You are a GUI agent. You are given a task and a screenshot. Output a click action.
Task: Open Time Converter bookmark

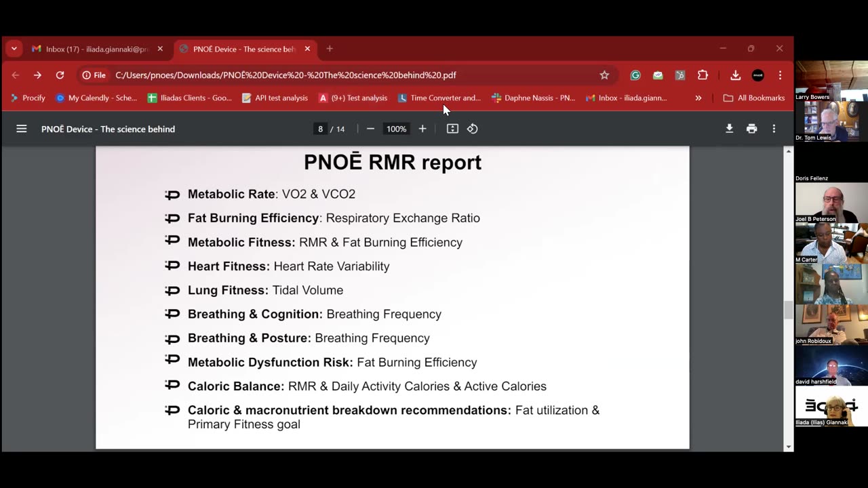pos(439,98)
